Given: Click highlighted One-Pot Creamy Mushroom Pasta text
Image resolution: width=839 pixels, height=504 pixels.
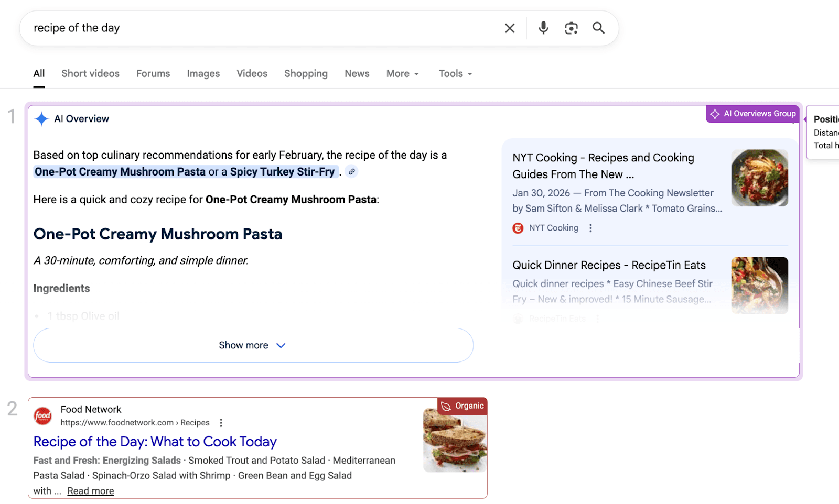Looking at the screenshot, I should tap(120, 172).
